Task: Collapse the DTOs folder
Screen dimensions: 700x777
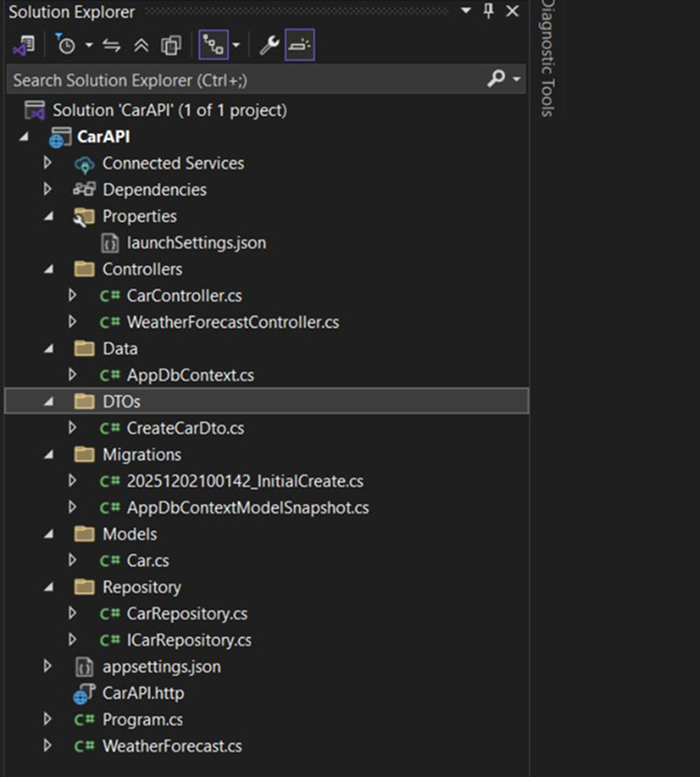Action: [x=49, y=402]
